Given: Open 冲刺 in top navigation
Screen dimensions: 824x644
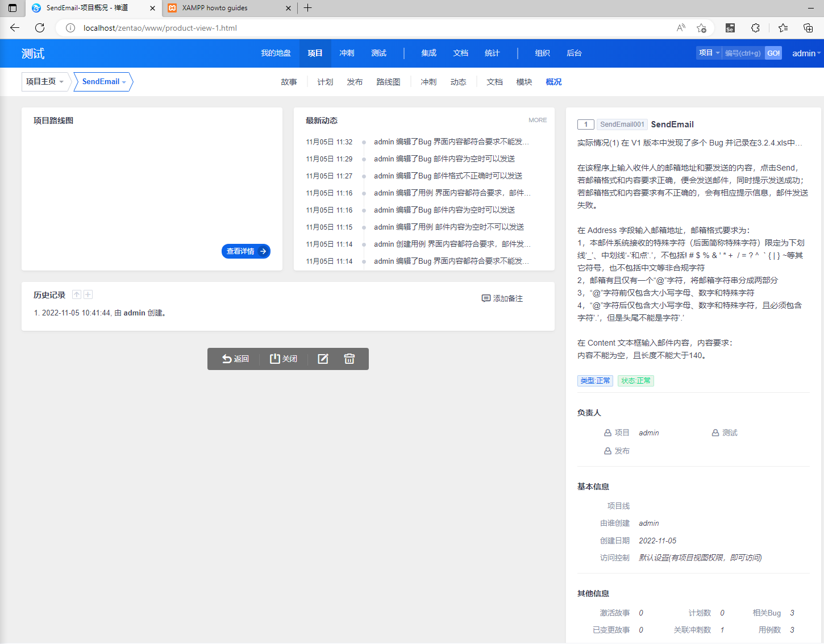Looking at the screenshot, I should (x=347, y=53).
